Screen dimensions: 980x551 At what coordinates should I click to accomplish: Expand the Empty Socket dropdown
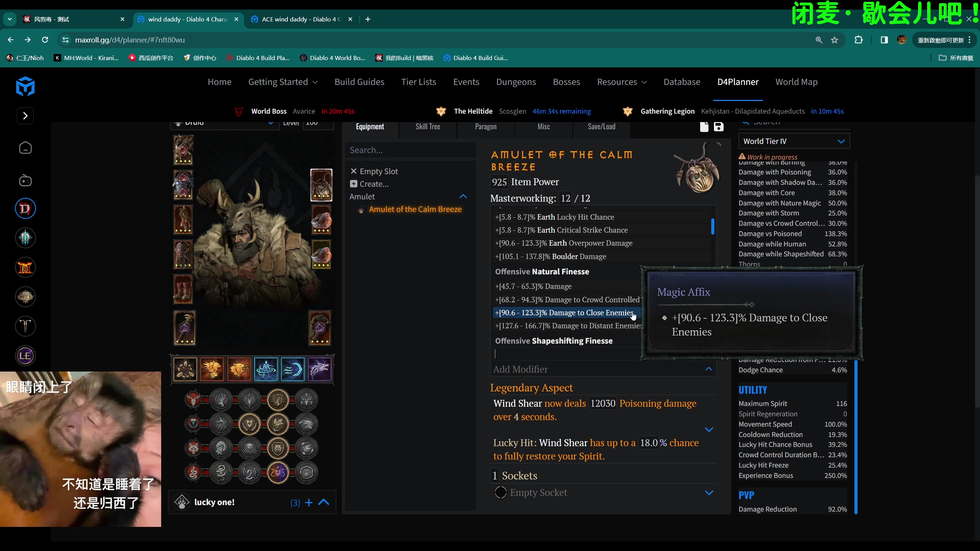709,493
